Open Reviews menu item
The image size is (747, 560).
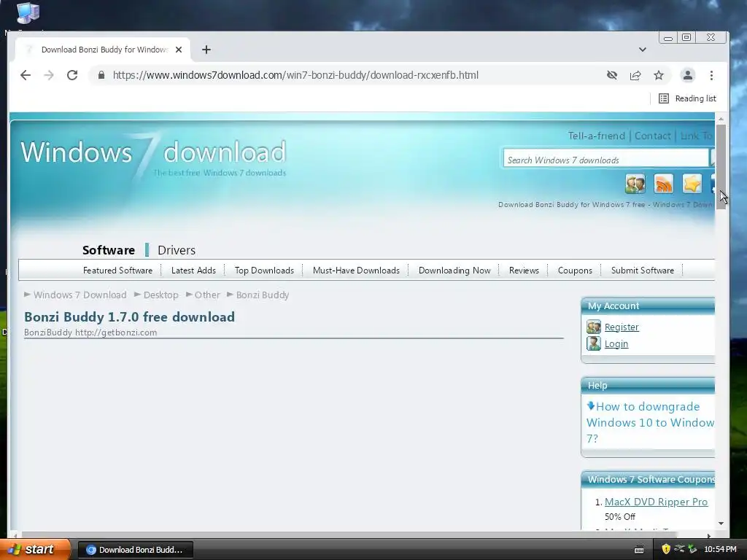click(x=524, y=271)
